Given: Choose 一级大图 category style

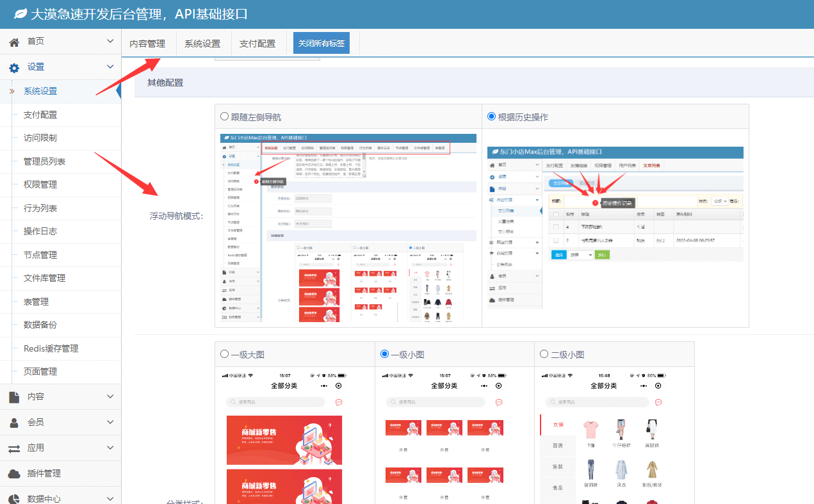Looking at the screenshot, I should (x=224, y=354).
